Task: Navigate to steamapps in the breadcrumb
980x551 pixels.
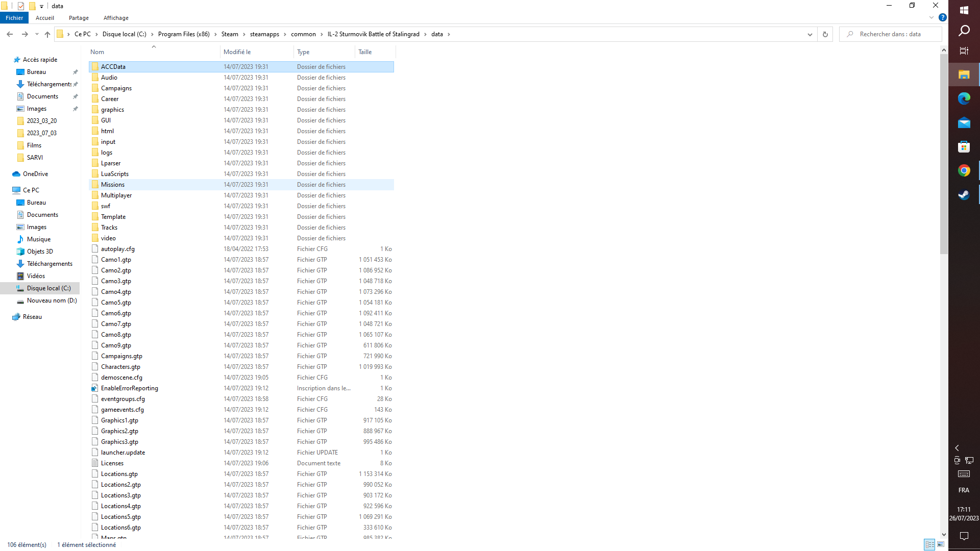Action: pos(264,34)
